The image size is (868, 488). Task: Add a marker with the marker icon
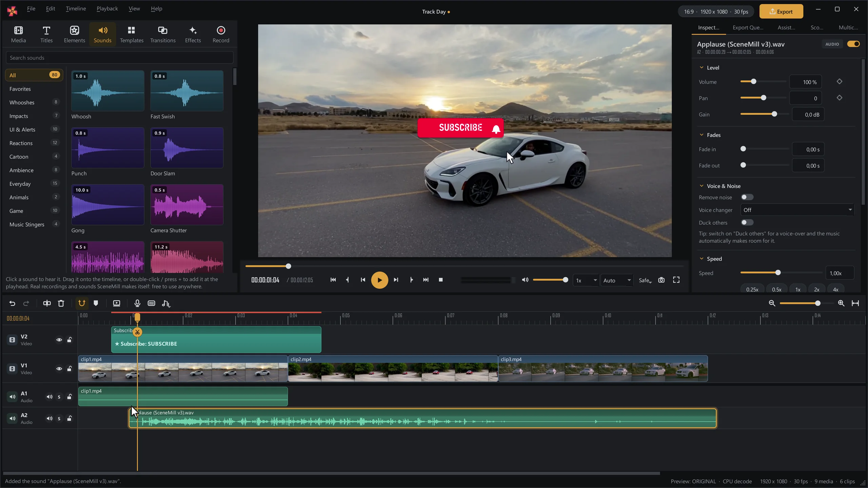(96, 303)
